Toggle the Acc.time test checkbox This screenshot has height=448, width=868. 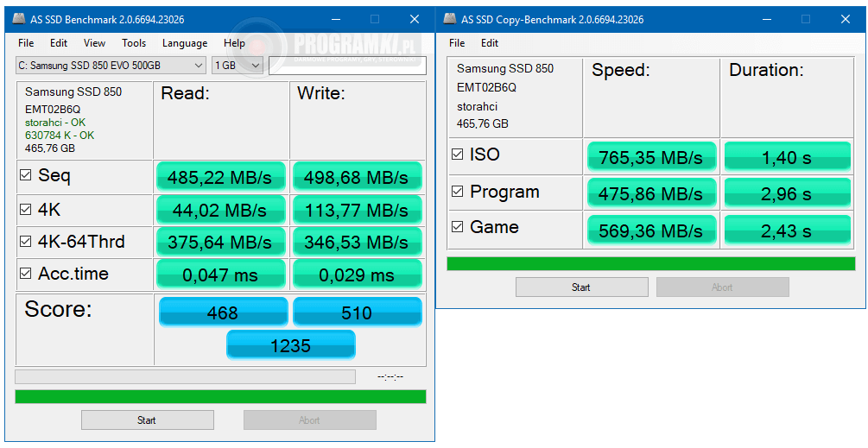[25, 274]
